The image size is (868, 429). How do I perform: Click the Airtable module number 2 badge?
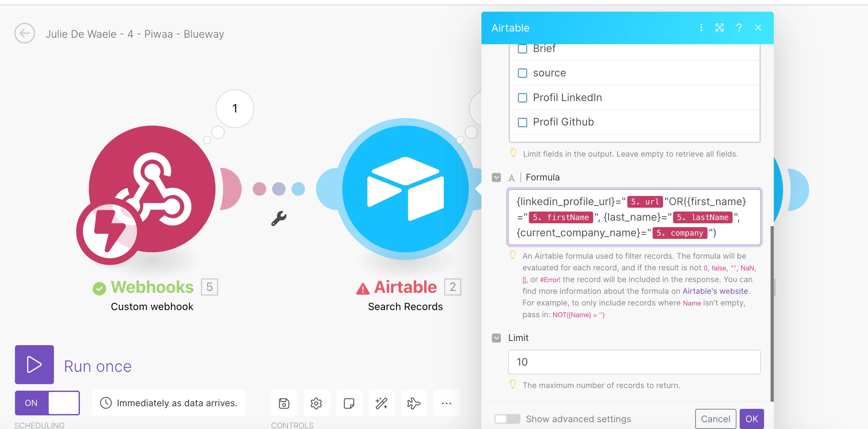[x=453, y=287]
